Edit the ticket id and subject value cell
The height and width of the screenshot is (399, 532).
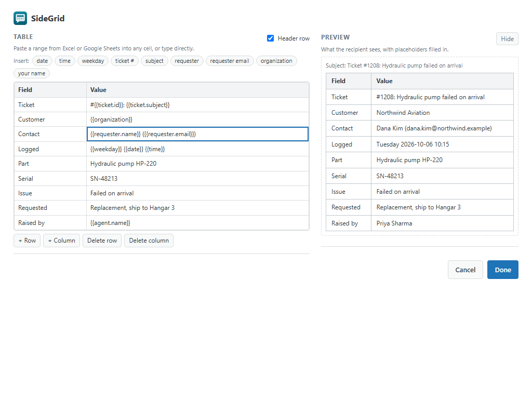[x=197, y=105]
